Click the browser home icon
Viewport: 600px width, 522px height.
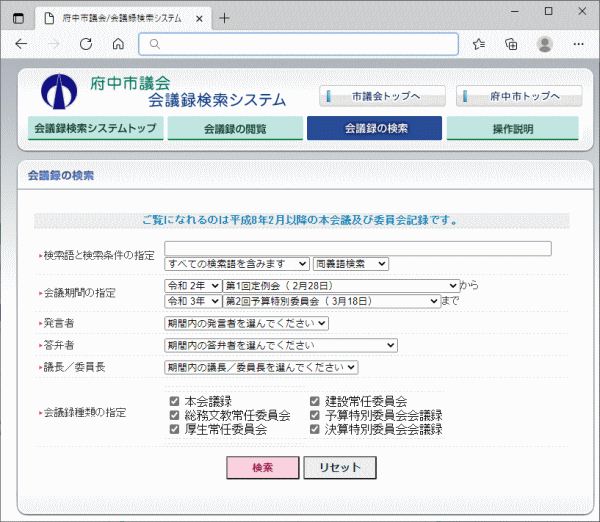coord(118,44)
